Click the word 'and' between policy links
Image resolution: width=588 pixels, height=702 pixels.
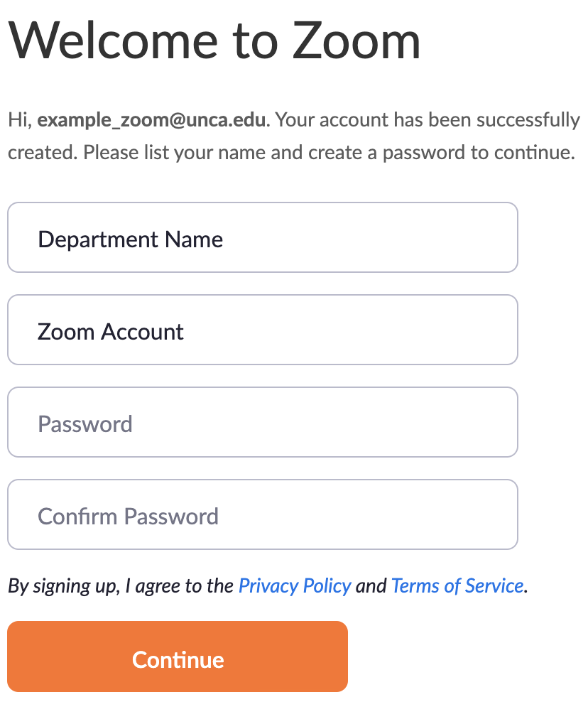pos(371,586)
